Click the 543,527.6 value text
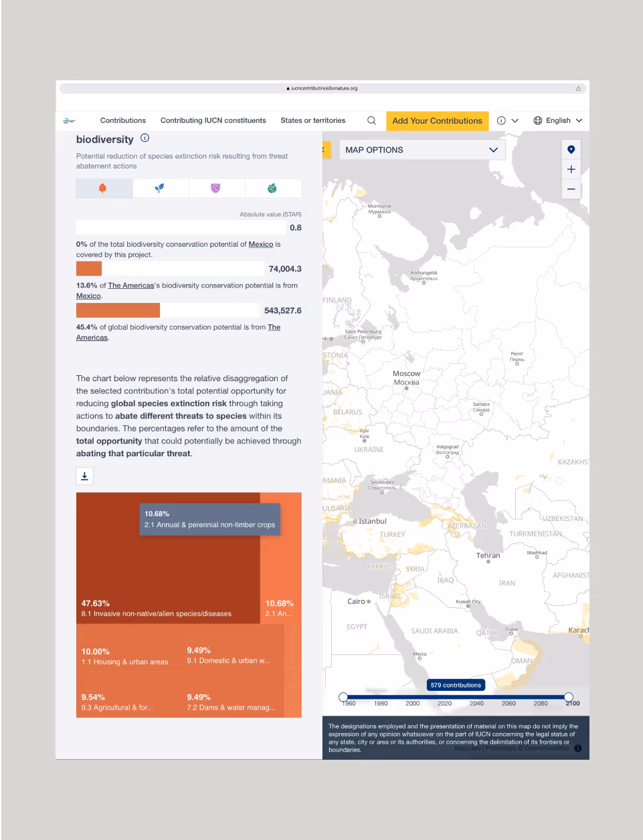Screen dimensions: 643x840 click(283, 311)
